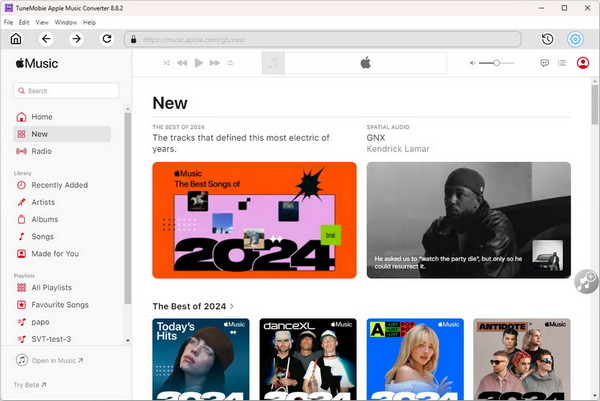Click the GNX title text
The image size is (600, 401).
tap(376, 138)
